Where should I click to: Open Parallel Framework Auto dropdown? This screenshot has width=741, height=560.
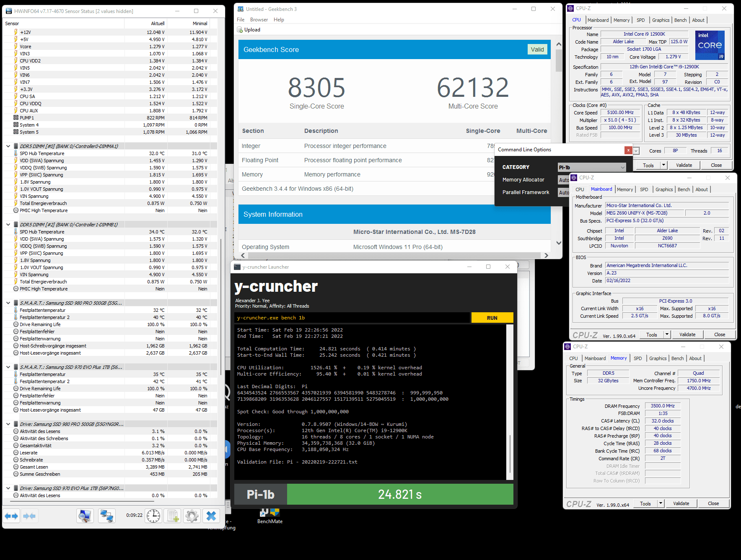click(x=564, y=192)
